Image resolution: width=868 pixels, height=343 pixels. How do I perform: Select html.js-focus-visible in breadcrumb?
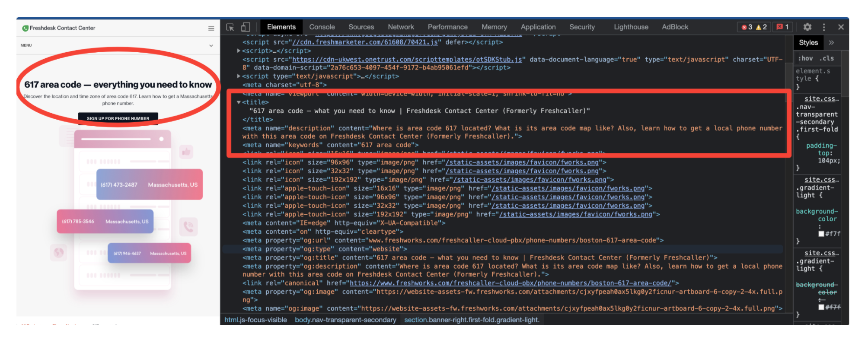pyautogui.click(x=256, y=320)
